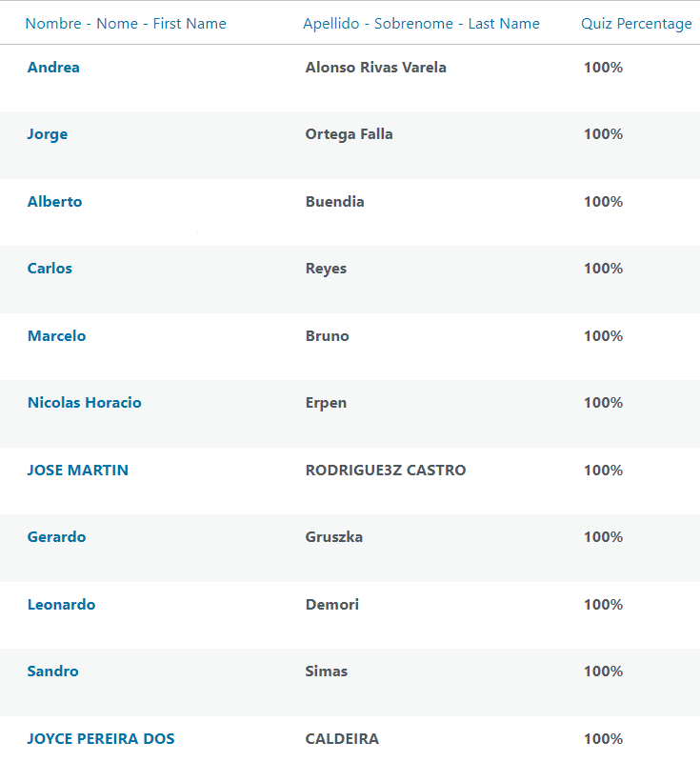Select the Leonardo name link

point(61,605)
